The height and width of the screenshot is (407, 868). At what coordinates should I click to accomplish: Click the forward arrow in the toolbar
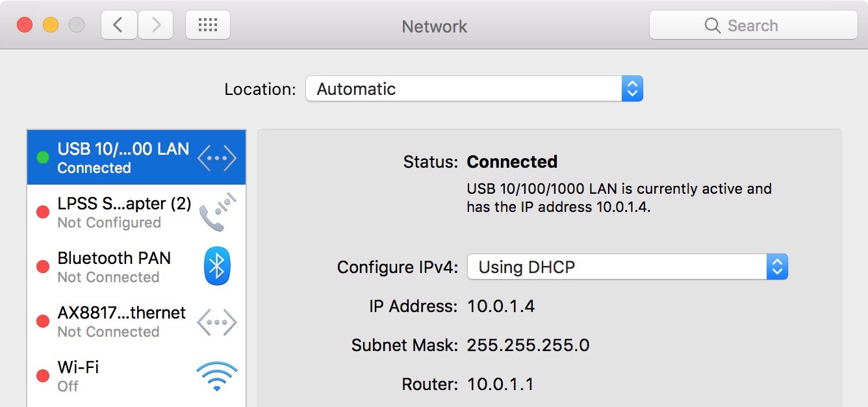156,25
